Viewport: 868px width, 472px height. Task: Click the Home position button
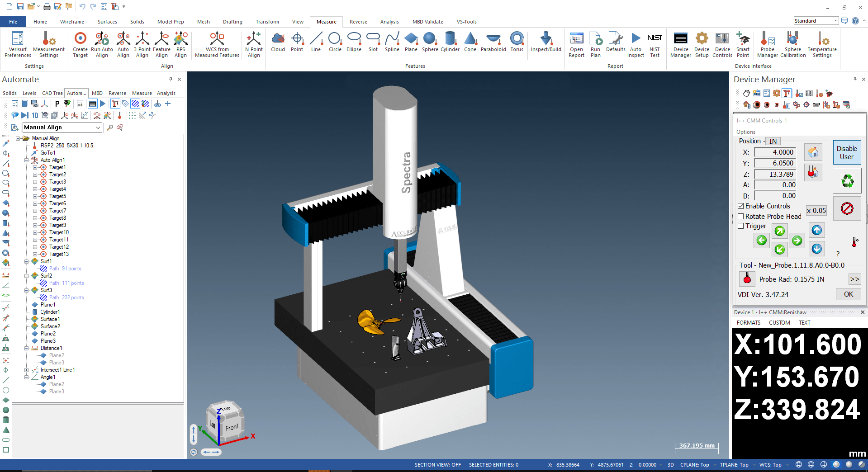(x=813, y=152)
